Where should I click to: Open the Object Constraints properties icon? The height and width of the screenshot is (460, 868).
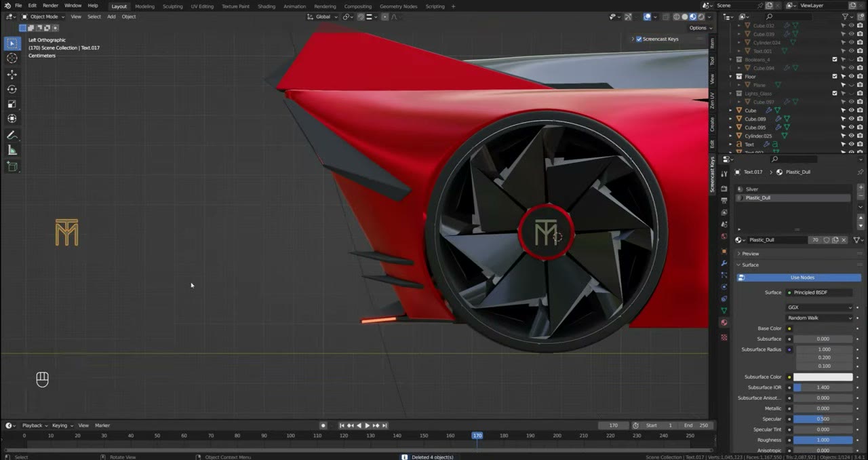point(724,299)
